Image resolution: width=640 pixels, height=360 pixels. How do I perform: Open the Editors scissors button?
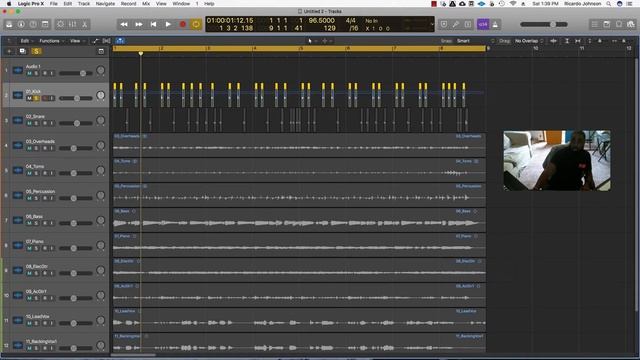click(84, 24)
